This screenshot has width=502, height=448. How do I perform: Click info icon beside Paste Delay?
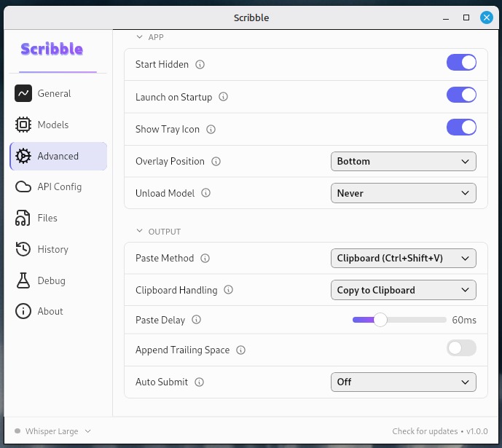(196, 320)
